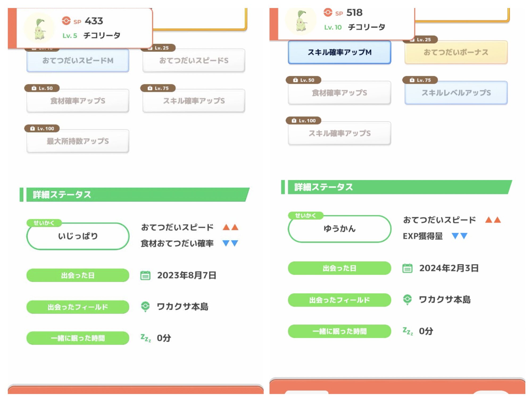Open the ゆうかん nature box
Viewport: 532px width, 400px height.
click(339, 229)
